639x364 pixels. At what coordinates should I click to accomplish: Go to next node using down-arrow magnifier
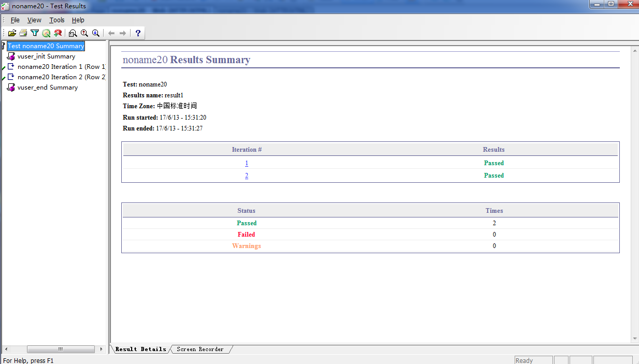click(96, 33)
